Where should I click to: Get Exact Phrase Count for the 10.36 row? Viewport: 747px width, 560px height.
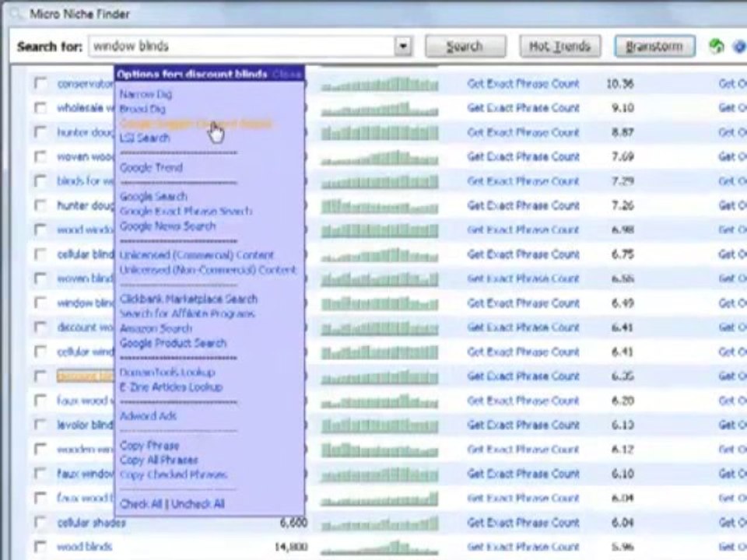(523, 84)
